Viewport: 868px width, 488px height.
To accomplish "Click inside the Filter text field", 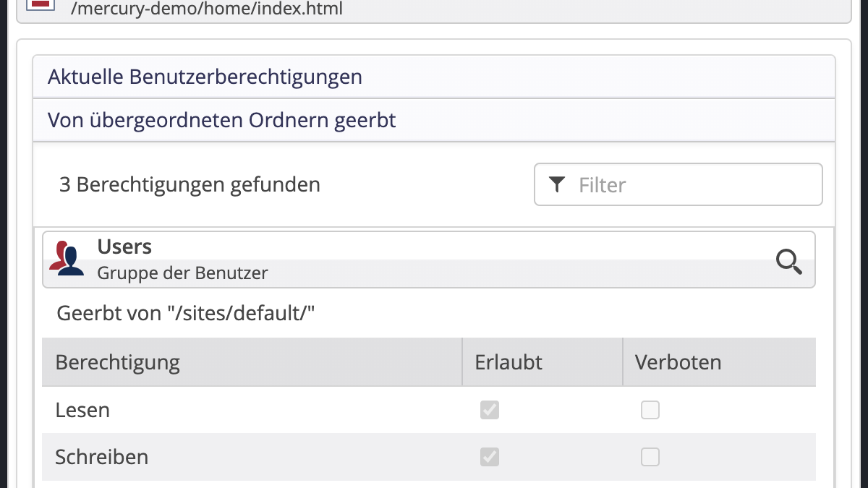I will 678,184.
